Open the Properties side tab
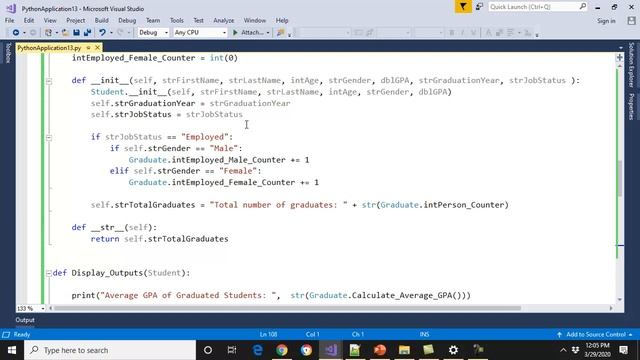The image size is (640, 360). click(631, 107)
